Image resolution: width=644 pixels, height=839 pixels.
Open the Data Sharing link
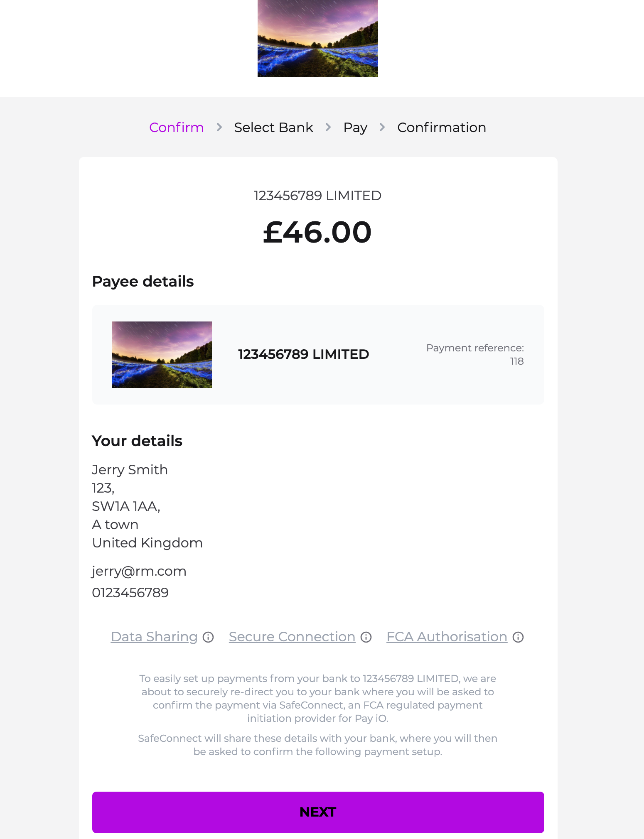154,637
